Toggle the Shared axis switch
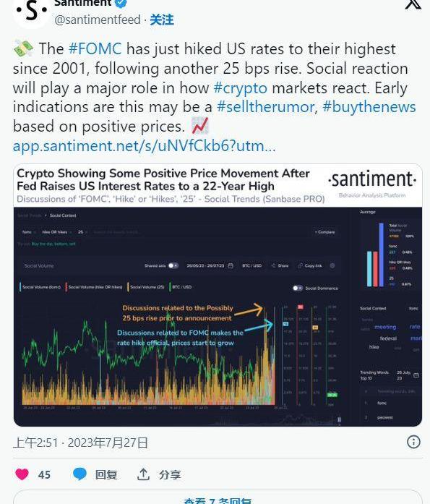This screenshot has height=504, width=430. (173, 265)
